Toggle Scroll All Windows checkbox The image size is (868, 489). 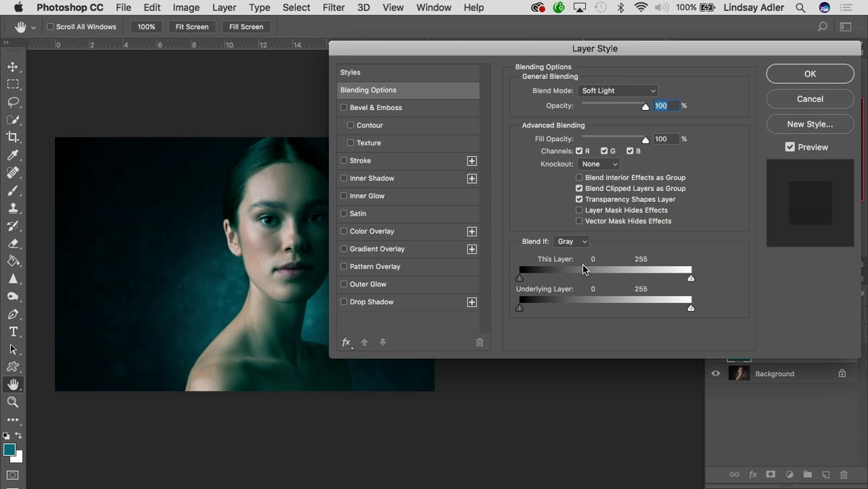(x=50, y=27)
